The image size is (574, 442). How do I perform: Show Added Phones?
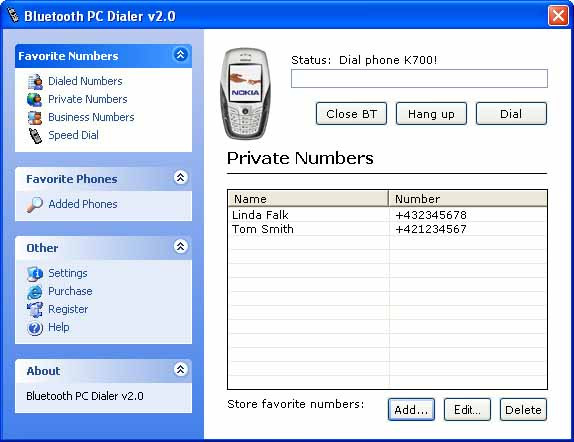(83, 204)
